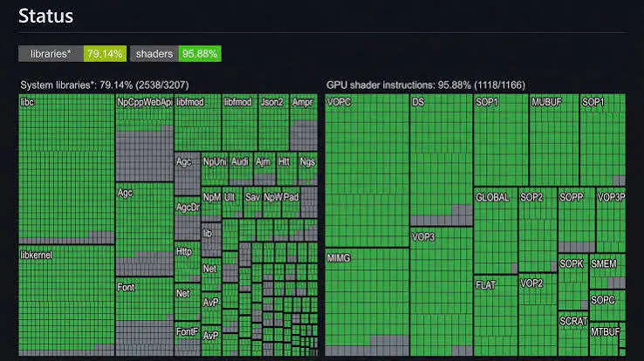Open the MIMG shader instruction block
Screen dimensions: 644x361
[367, 302]
